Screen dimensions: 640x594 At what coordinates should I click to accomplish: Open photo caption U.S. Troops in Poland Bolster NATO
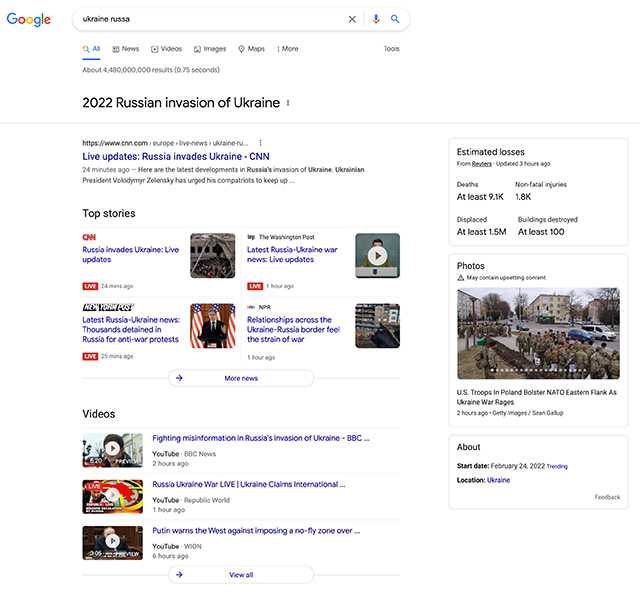click(x=536, y=397)
